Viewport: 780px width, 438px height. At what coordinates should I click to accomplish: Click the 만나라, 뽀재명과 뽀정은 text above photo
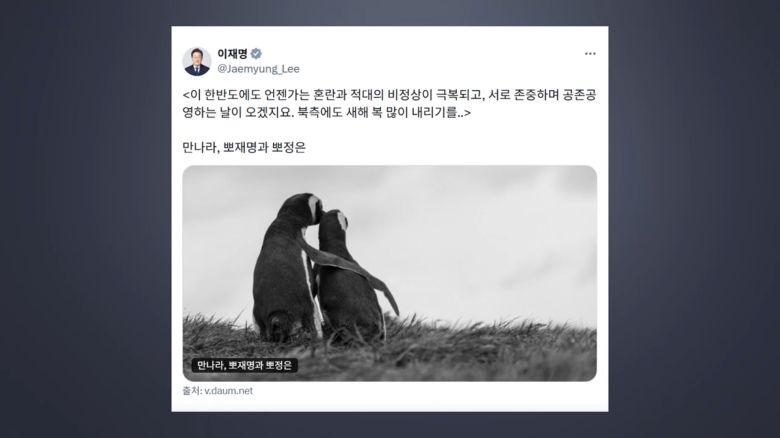pyautogui.click(x=244, y=147)
